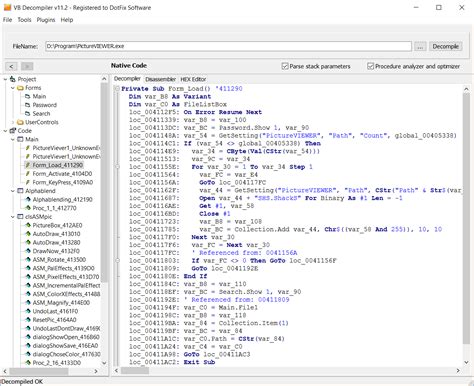The width and height of the screenshot is (474, 386).
Task: Select Proc_2_16_4133D0 in the tree
Action: point(57,363)
